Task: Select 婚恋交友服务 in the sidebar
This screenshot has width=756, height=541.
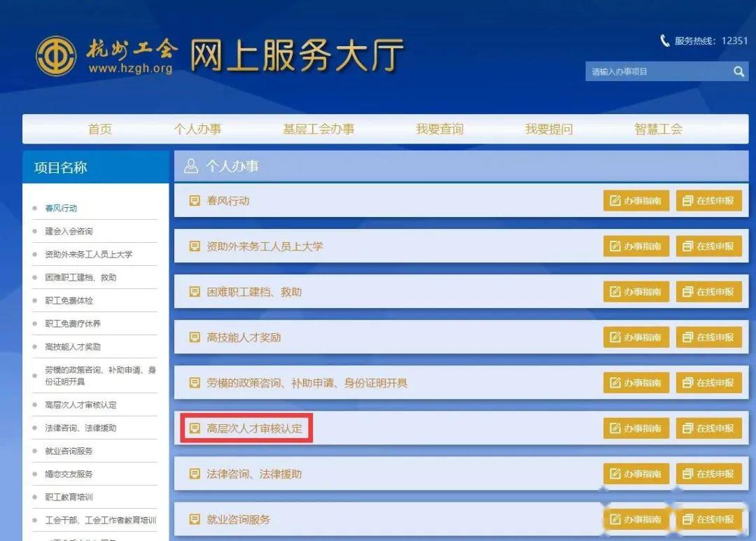Action: [x=69, y=475]
